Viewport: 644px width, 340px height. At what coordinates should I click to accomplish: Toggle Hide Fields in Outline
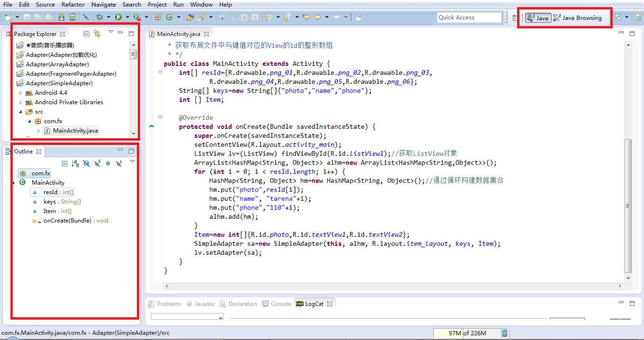coord(86,163)
